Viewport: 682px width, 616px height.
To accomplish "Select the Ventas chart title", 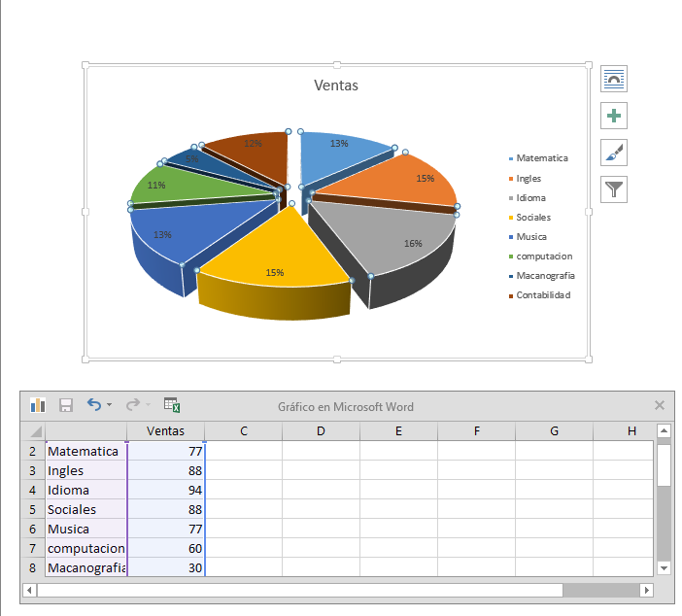I will click(336, 86).
